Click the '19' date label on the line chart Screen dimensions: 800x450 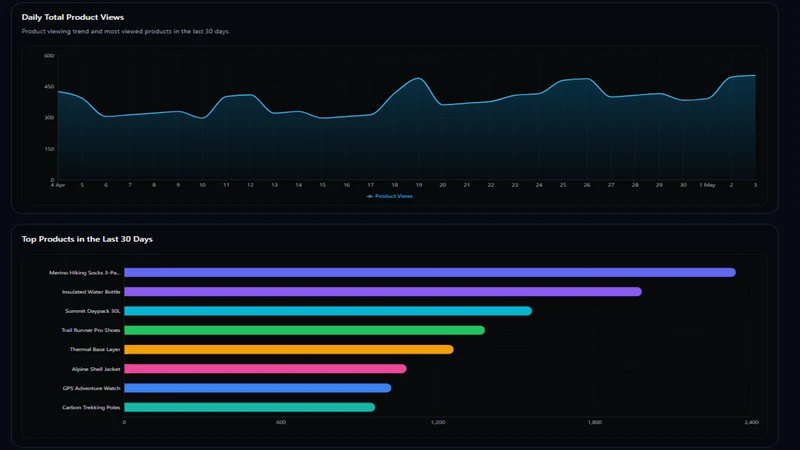coord(419,185)
